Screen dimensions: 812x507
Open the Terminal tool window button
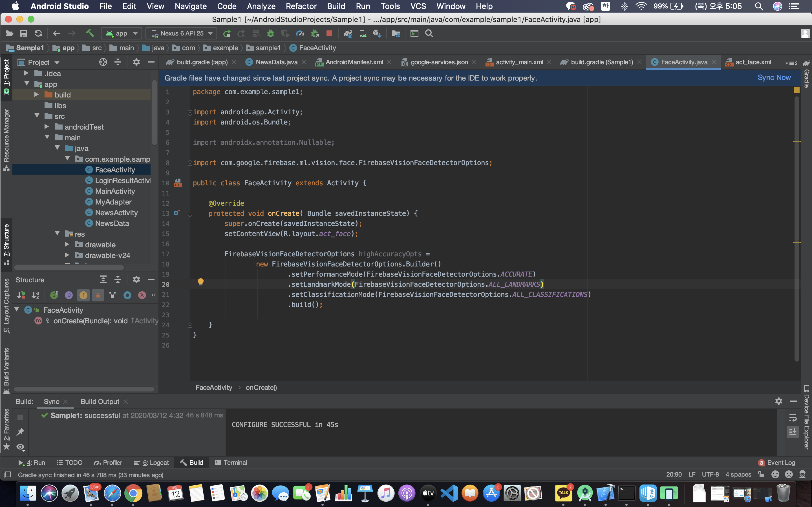(231, 462)
